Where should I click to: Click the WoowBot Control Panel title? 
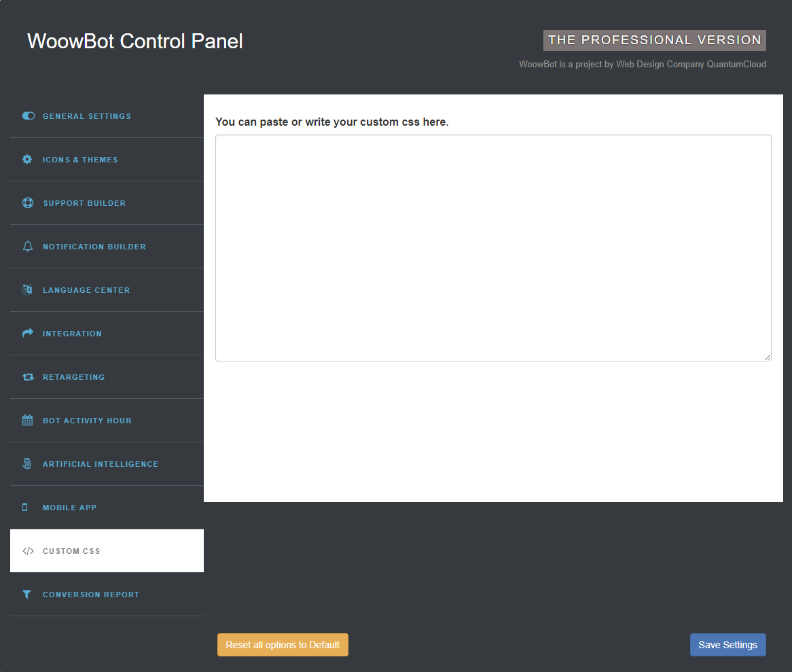(135, 41)
